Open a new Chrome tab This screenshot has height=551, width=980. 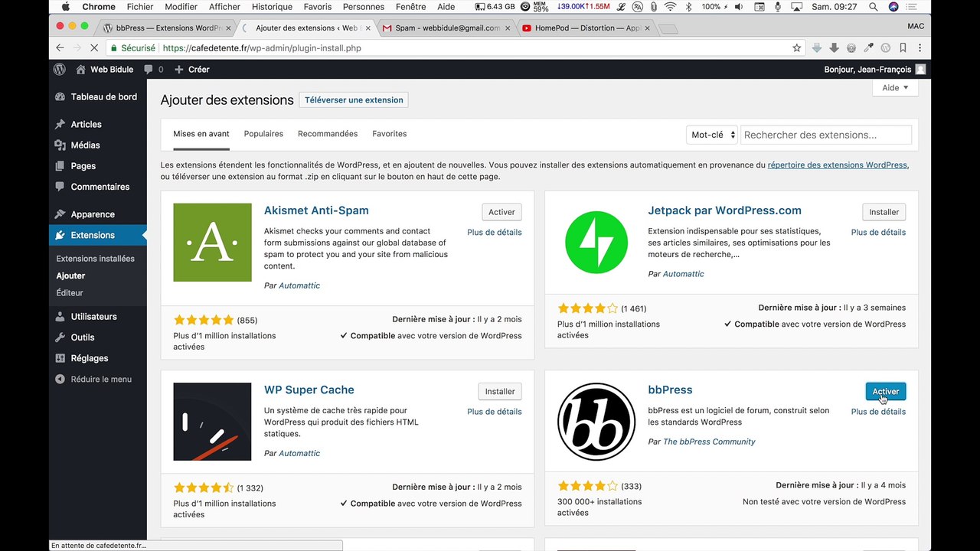tap(668, 29)
